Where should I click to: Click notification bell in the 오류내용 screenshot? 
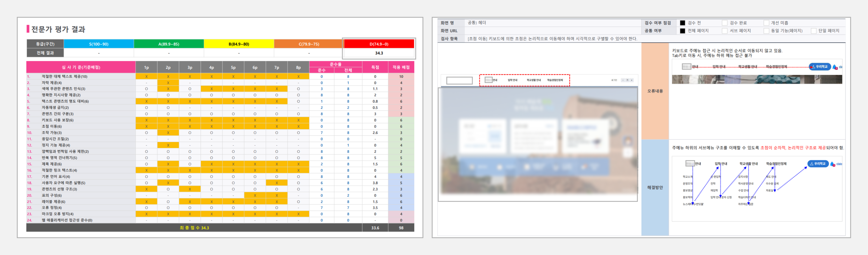tap(835, 67)
